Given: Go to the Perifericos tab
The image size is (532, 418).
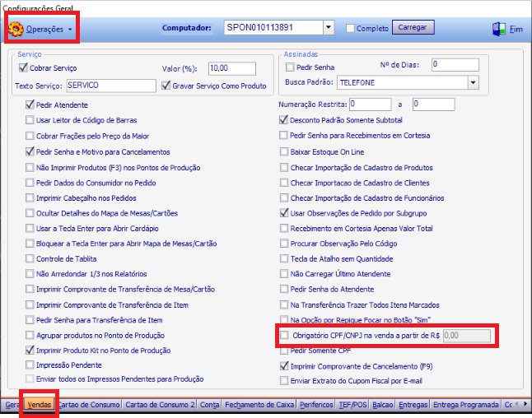Looking at the screenshot, I should coord(316,405).
